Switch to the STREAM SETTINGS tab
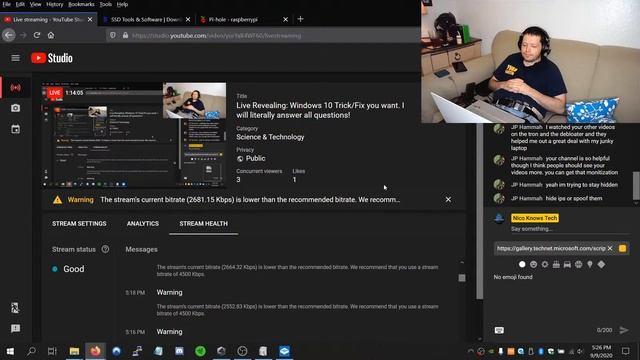Viewport: 640px width, 360px height. pyautogui.click(x=79, y=224)
